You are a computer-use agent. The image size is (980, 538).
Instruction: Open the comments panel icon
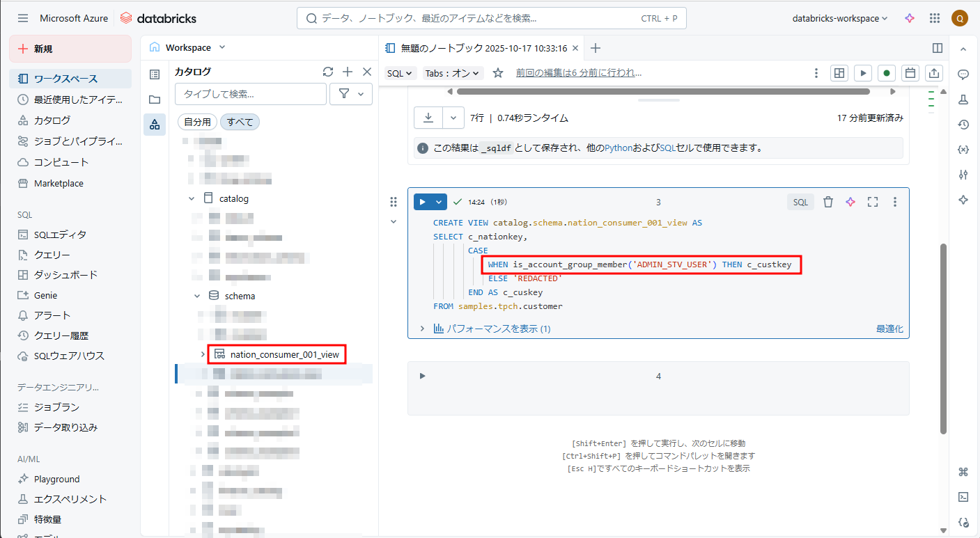[963, 74]
